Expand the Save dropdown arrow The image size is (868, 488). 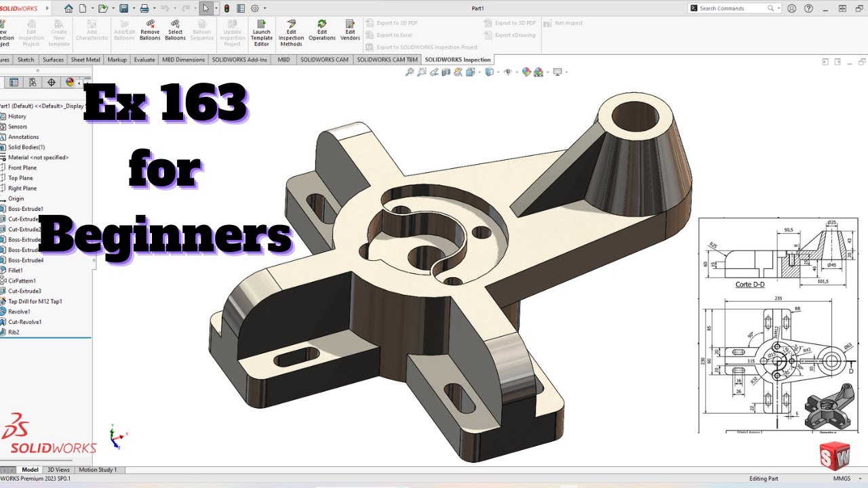pos(133,8)
